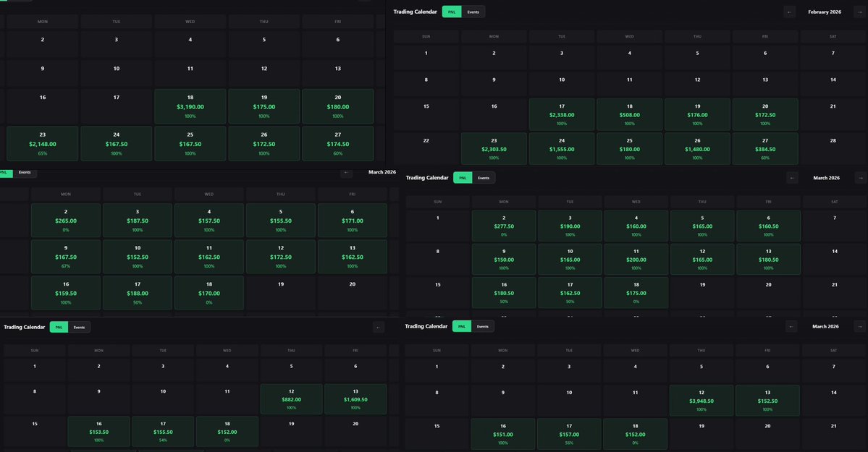Viewport: 868px width, 452px height.
Task: Go to next month in the $3,948.50 calendar
Action: 860,326
